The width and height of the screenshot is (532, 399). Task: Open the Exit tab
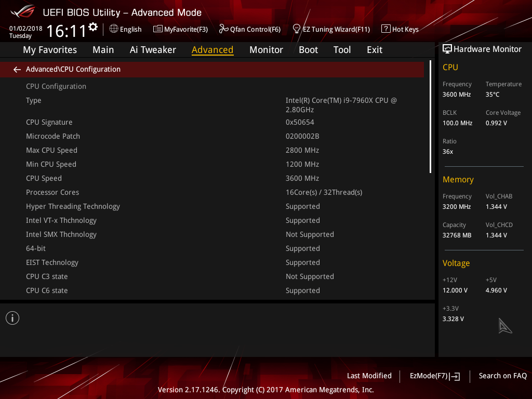click(375, 50)
